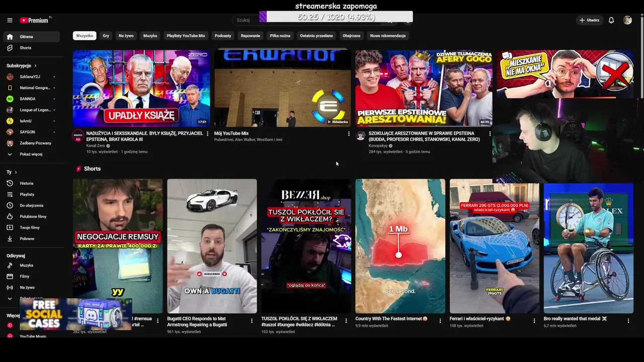The image size is (644, 362).
Task: Open Do obejrzenia watch later
Action: [31, 206]
